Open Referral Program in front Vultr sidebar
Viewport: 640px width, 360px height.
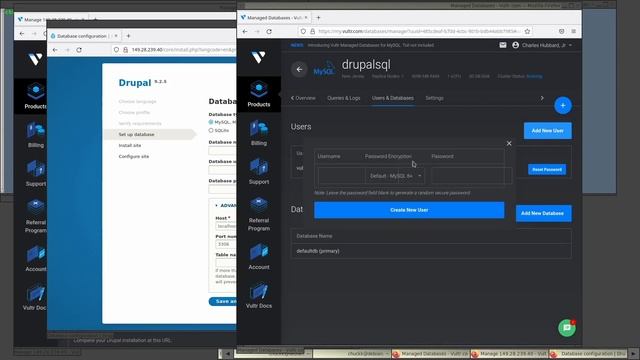(x=259, y=214)
